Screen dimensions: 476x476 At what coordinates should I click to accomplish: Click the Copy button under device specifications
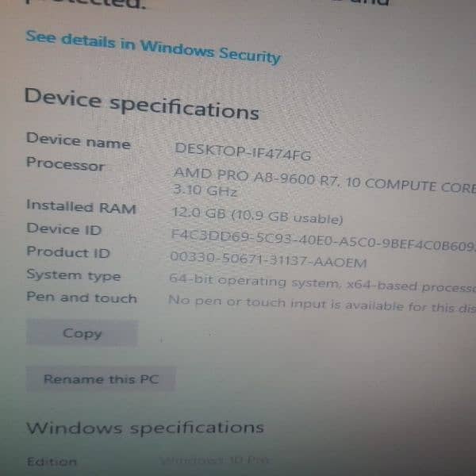(x=82, y=333)
